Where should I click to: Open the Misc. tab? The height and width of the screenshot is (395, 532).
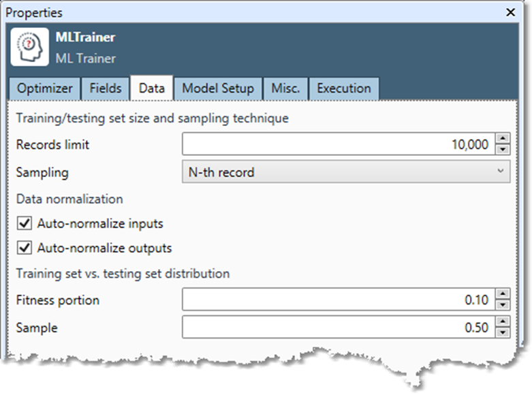285,89
